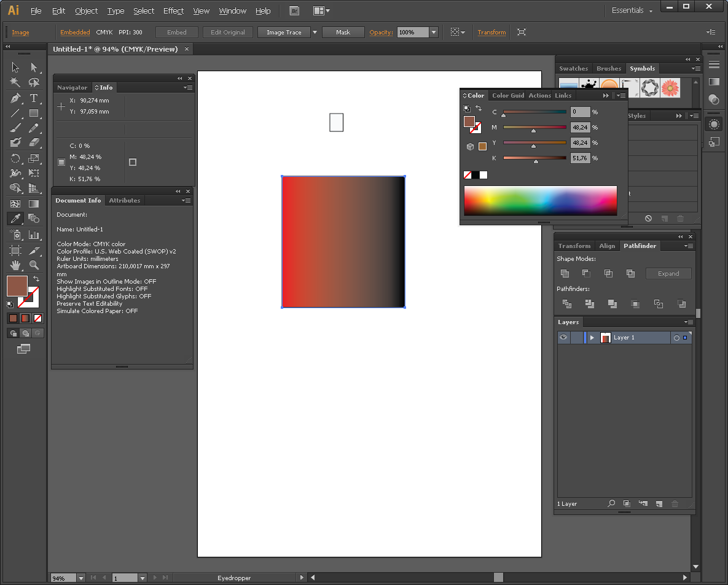The height and width of the screenshot is (585, 728).
Task: Open the Essentials workspace dropdown
Action: (x=632, y=10)
